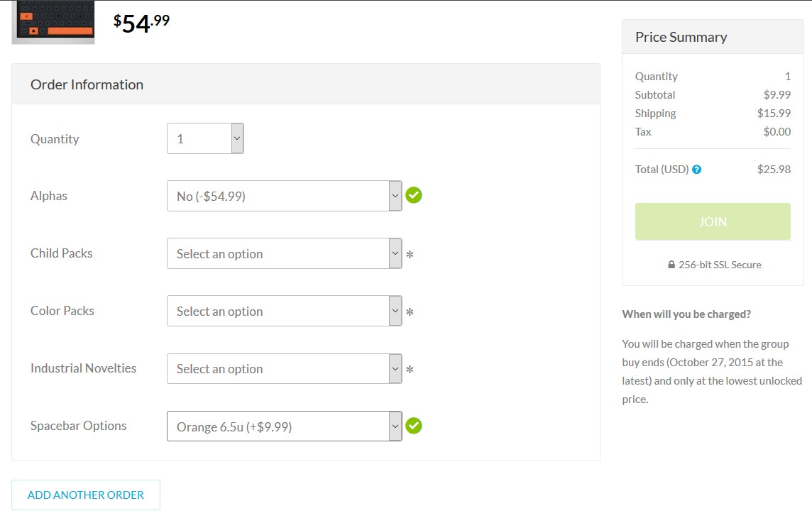Expand the Industrial Novelties dropdown
This screenshot has height=518, width=812.
(284, 368)
